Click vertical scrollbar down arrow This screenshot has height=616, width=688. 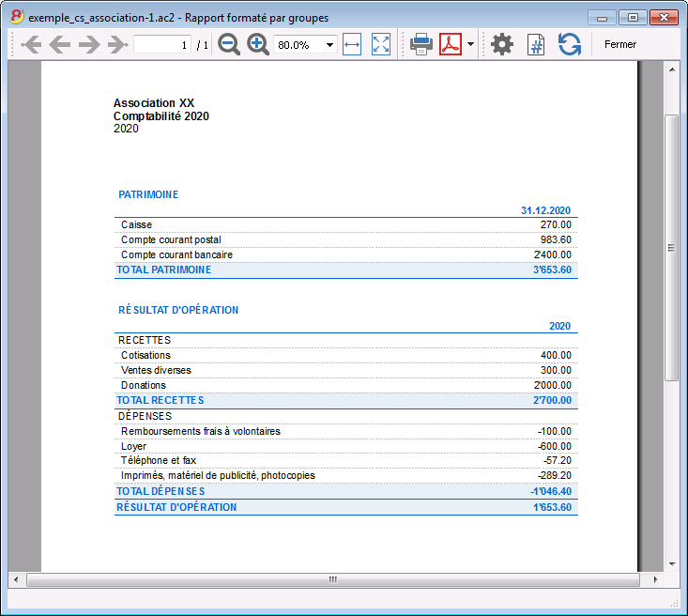pyautogui.click(x=672, y=564)
